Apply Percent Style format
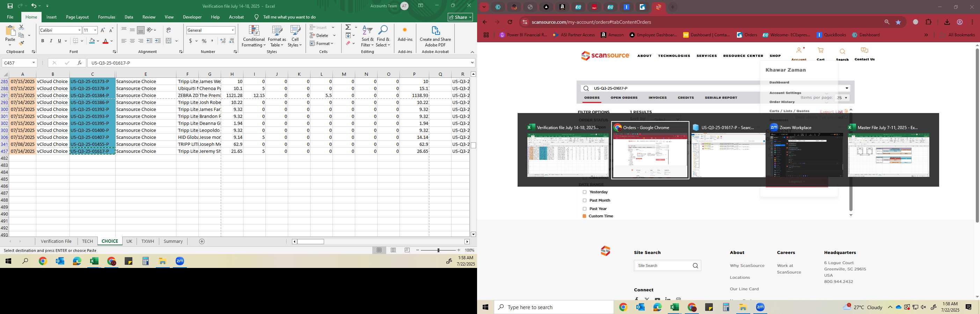Image resolution: width=980 pixels, height=314 pixels. click(204, 41)
